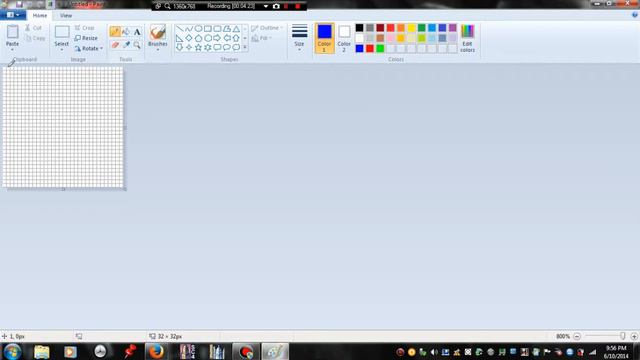Select the Color picker eyedropper tool
The image size is (640, 360).
coord(126,45)
